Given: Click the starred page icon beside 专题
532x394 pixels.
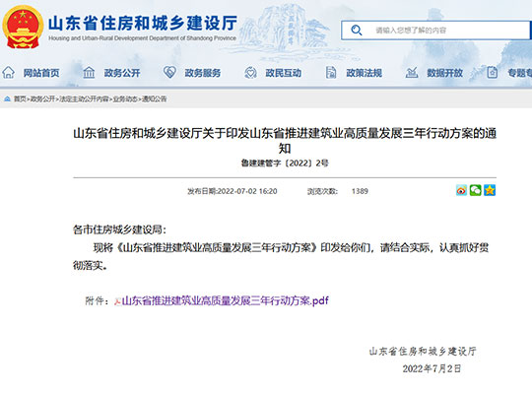Looking at the screenshot, I should coord(493,72).
